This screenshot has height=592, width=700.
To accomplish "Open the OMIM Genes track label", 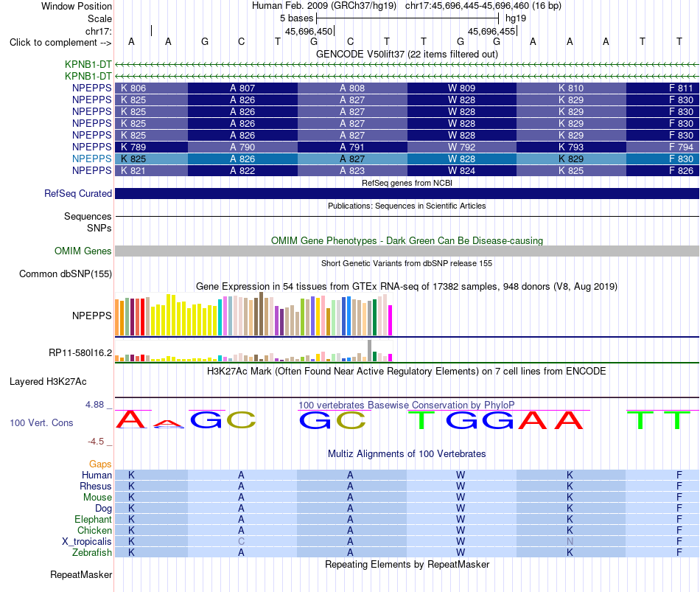I will [83, 251].
